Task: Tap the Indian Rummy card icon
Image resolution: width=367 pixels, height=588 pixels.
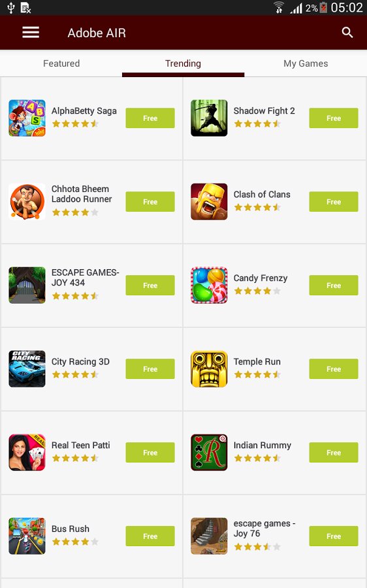Action: point(209,453)
